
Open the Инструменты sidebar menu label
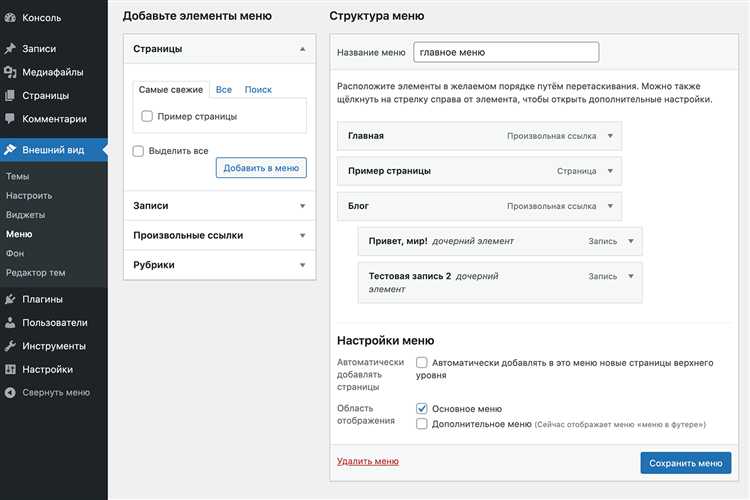coord(54,346)
